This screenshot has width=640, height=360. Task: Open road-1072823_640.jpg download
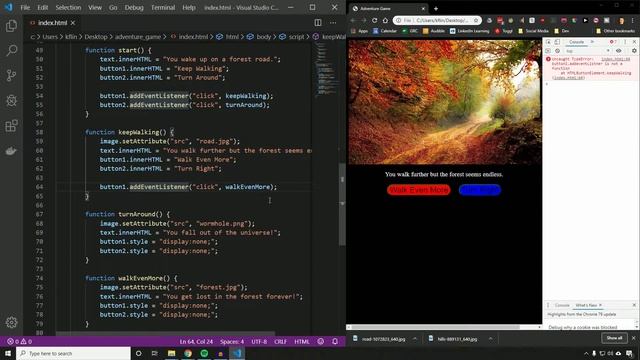tap(383, 339)
